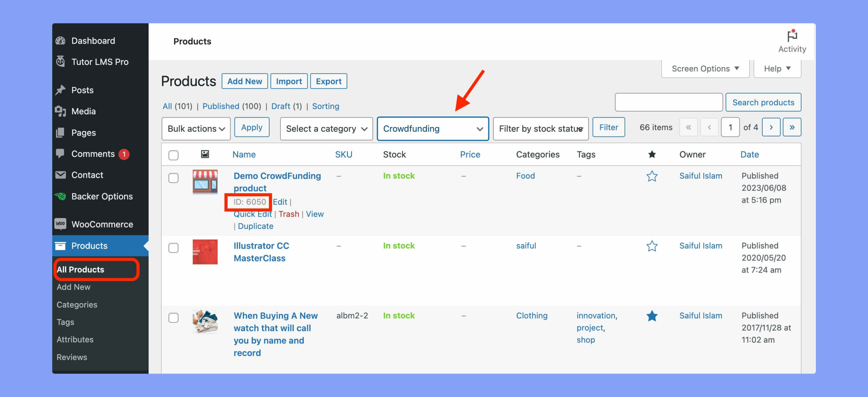868x397 pixels.
Task: Feature Demo CrowdFunding product with star
Action: coord(652,176)
